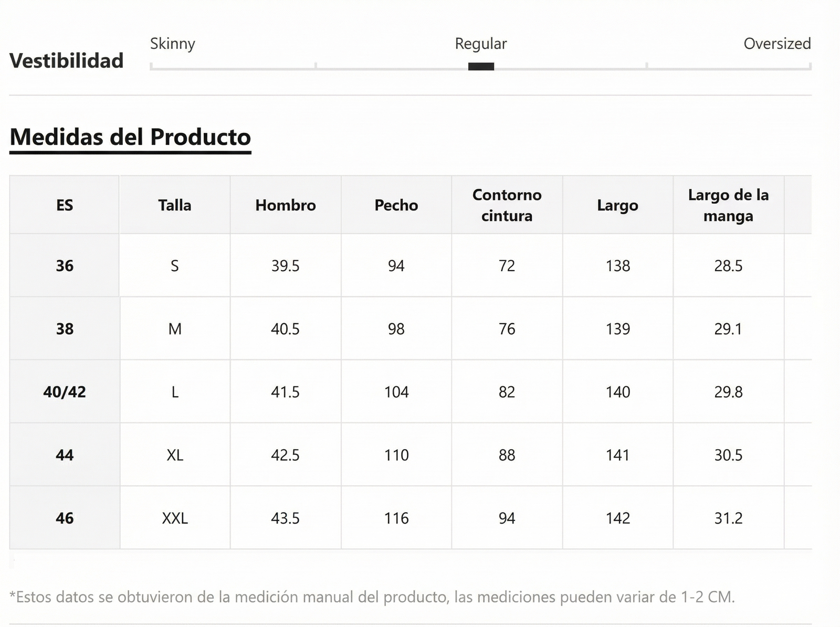Click the Pecho column header
This screenshot has height=627, width=840.
point(396,205)
